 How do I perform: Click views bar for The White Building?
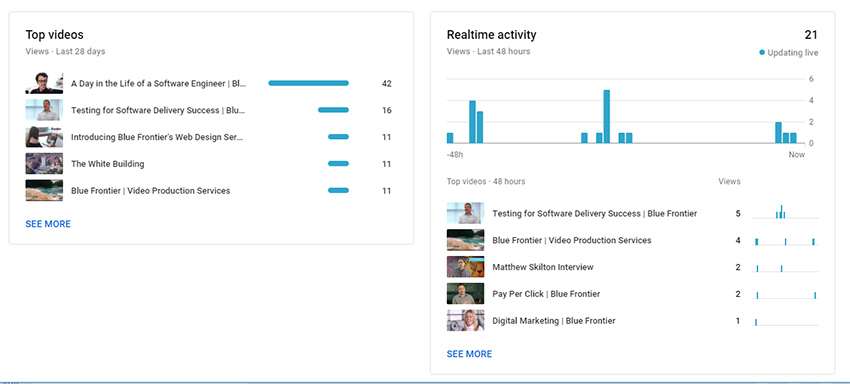click(x=338, y=164)
